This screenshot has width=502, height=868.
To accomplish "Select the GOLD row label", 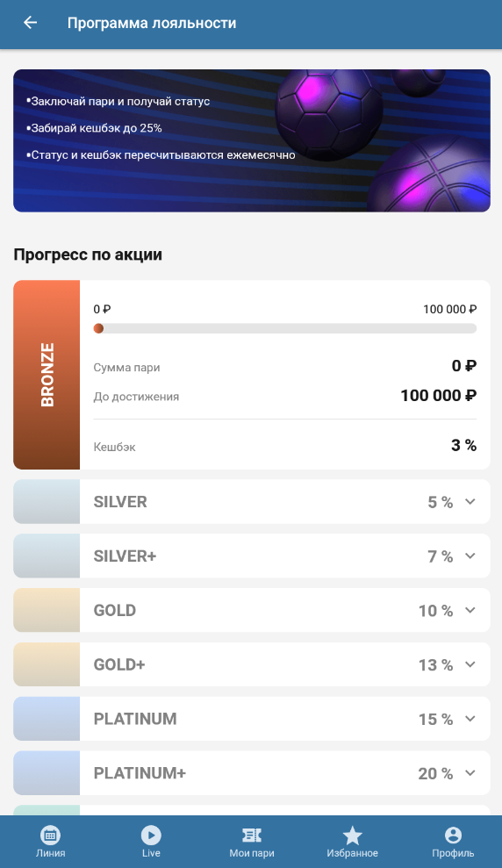I will pos(115,610).
